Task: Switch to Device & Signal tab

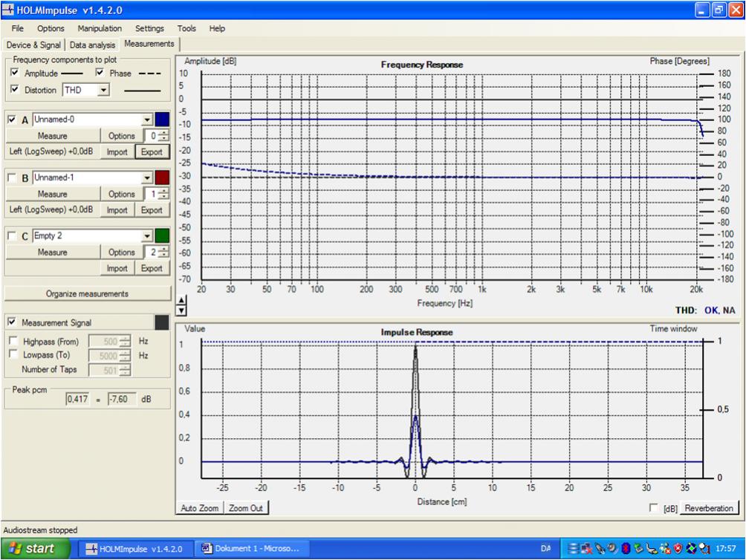Action: pyautogui.click(x=33, y=45)
